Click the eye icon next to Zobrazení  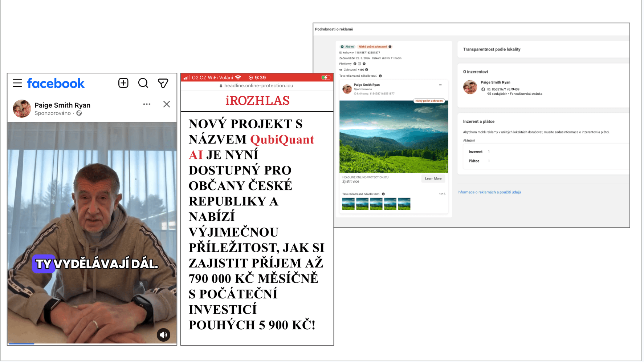click(x=341, y=70)
